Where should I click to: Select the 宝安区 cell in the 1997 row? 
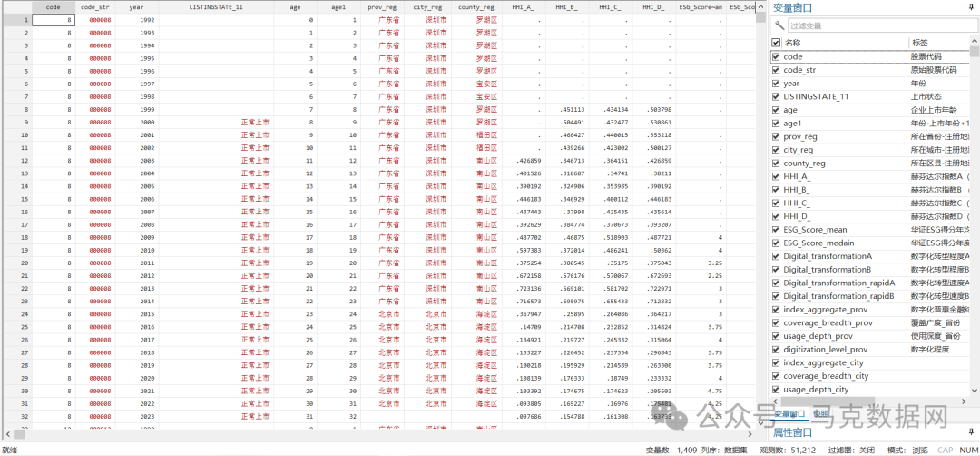[477, 84]
